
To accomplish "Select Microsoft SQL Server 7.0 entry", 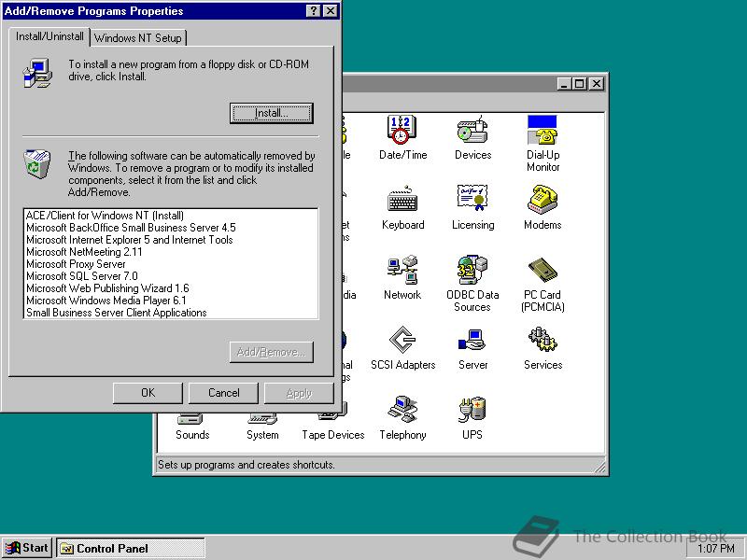I will (171, 276).
